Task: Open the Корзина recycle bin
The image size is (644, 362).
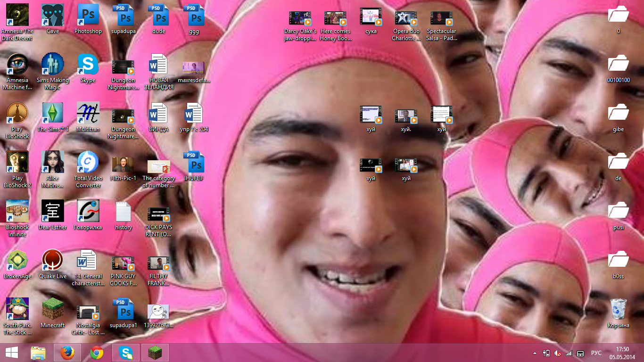Action: (618, 309)
